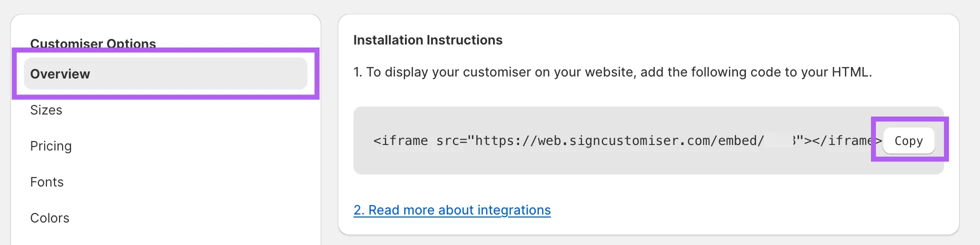Viewport: 980px width, 245px height.
Task: Click the word HTML in the instructions
Action: (x=849, y=72)
